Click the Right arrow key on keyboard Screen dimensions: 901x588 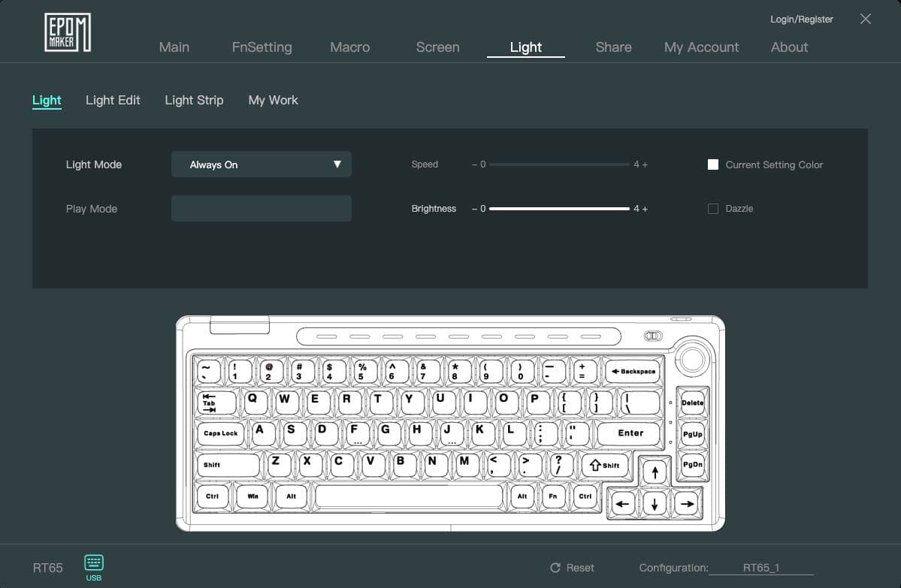point(685,504)
